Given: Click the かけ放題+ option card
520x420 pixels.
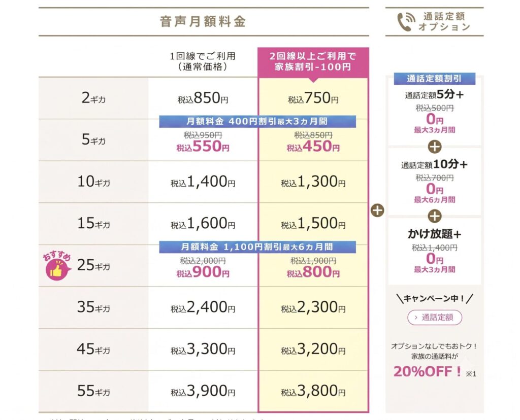Looking at the screenshot, I should 435,252.
